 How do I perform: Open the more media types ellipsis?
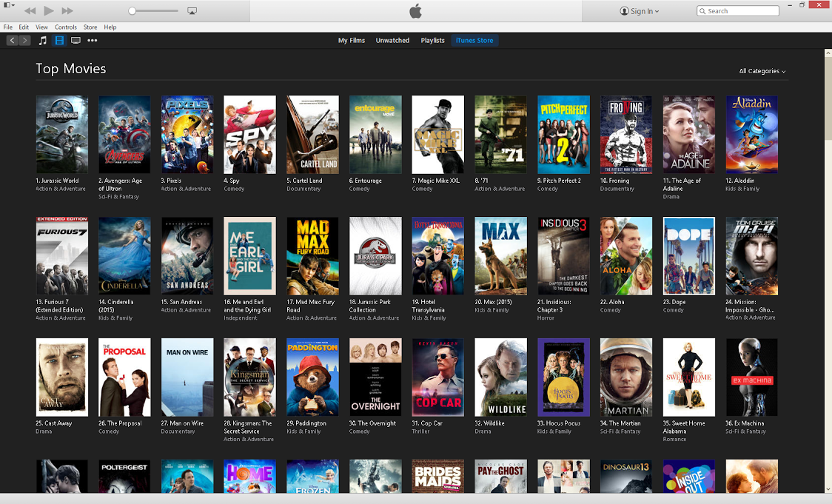93,40
